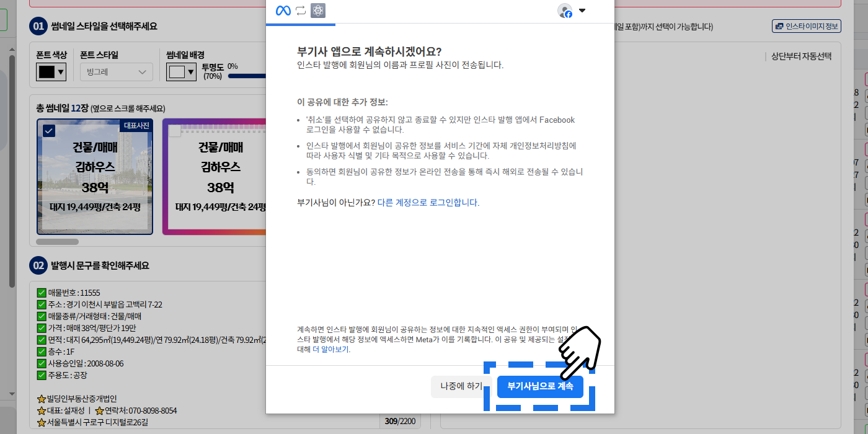Click '나중에 하기' button
The image size is (868, 434).
461,386
